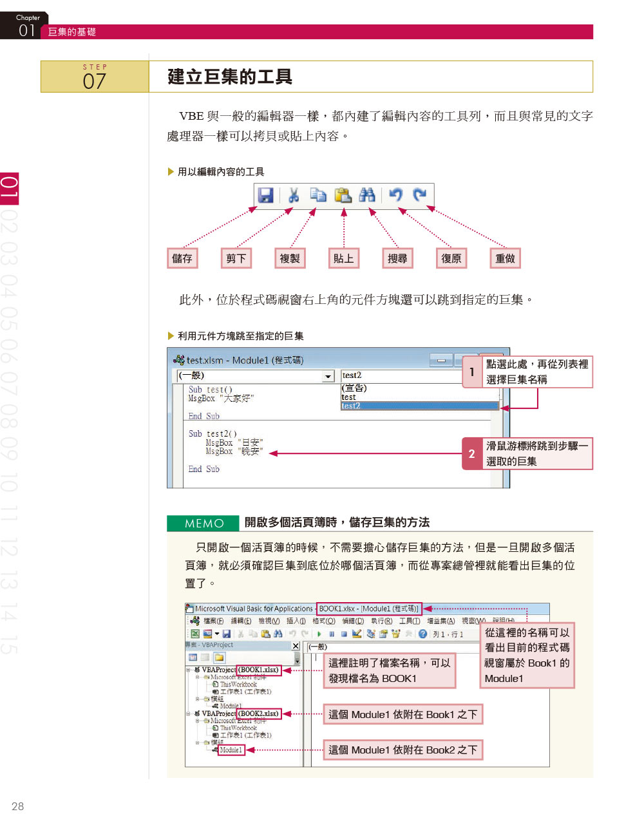Click the View Object icon in project panel
The height and width of the screenshot is (814, 644).
pos(205,658)
